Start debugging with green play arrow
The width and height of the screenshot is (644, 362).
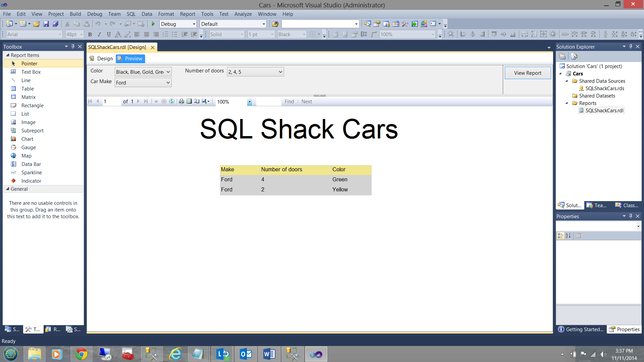click(x=153, y=24)
